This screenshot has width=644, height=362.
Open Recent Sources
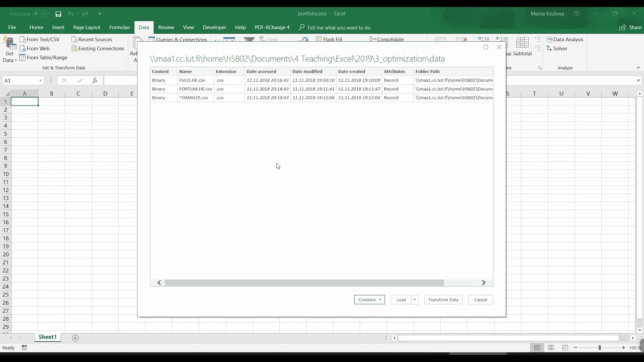92,39
